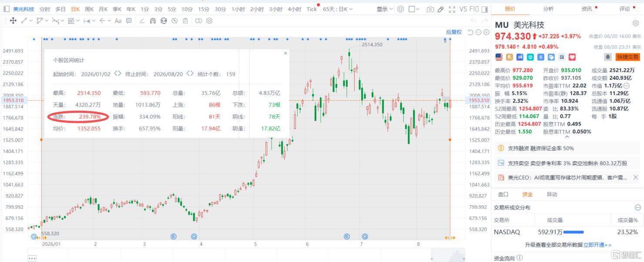The height and width of the screenshot is (262, 644).
Task: Open 交易所成交分布 more options icon
Action: (x=638, y=208)
